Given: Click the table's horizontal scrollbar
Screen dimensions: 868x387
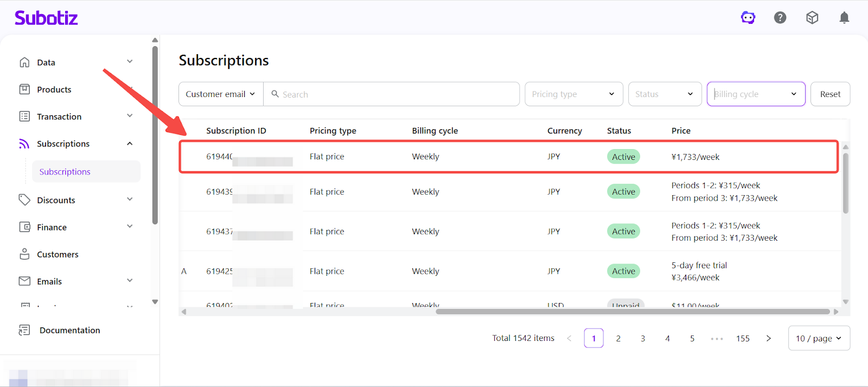Looking at the screenshot, I should [x=633, y=312].
